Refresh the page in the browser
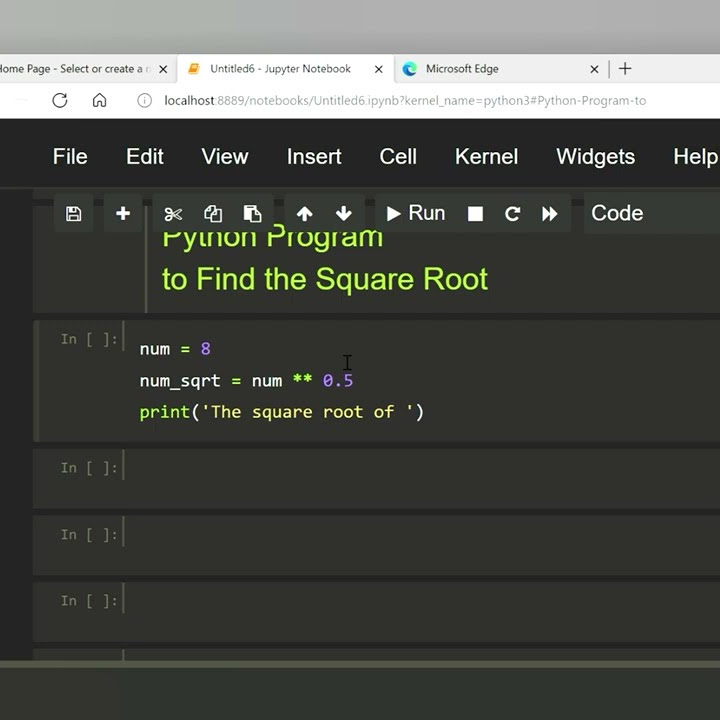The width and height of the screenshot is (720, 720). coord(60,100)
